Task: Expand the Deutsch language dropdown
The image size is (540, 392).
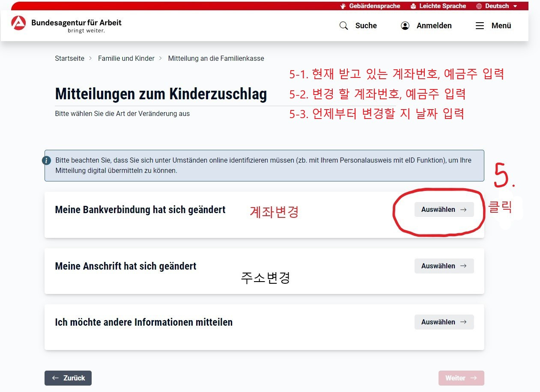Action: click(497, 6)
